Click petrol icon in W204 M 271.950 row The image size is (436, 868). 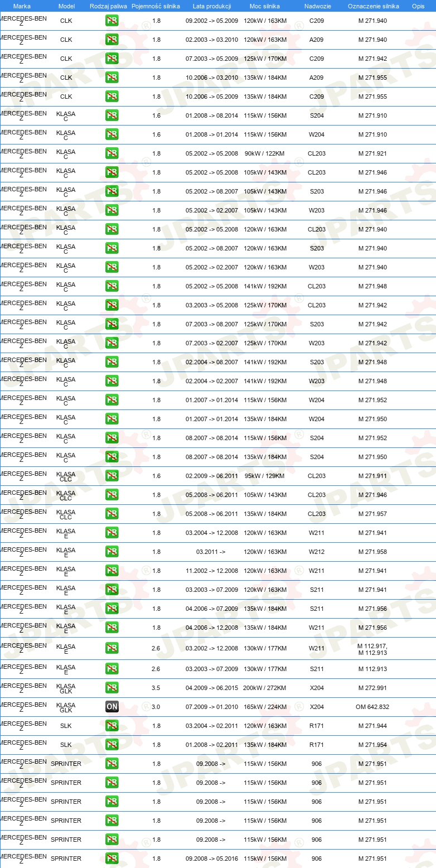point(112,419)
